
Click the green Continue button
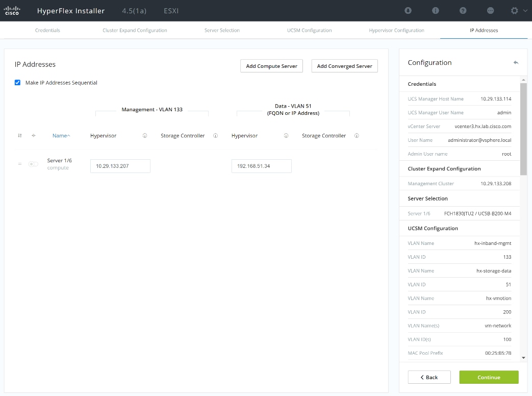[489, 377]
